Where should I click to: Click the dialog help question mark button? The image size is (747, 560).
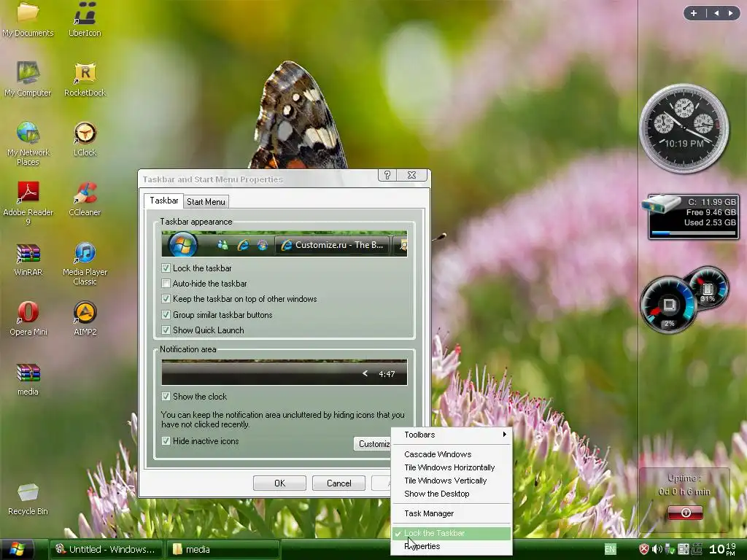pyautogui.click(x=387, y=175)
